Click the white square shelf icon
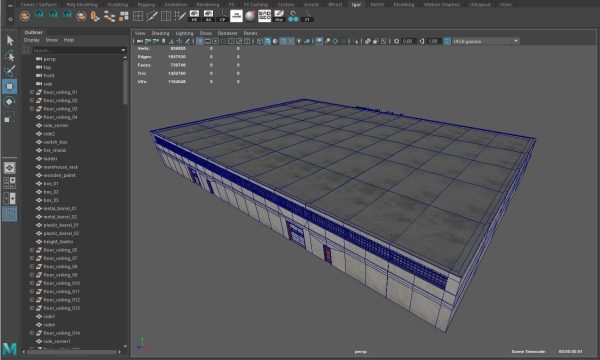Screen dimensions: 600x360 click(236, 16)
